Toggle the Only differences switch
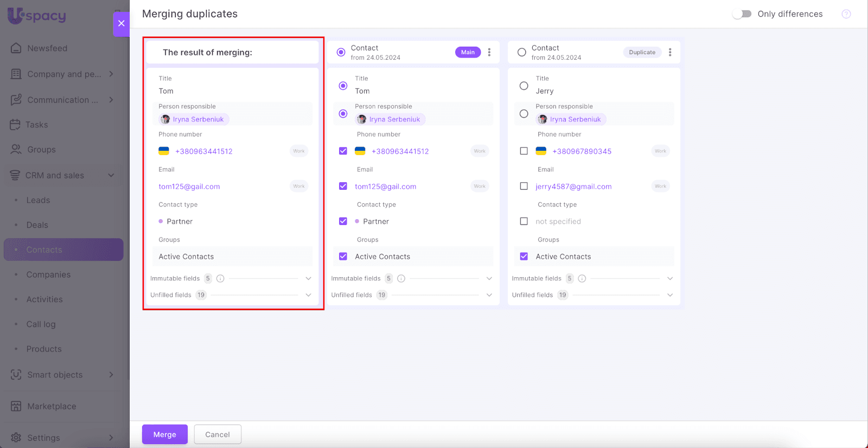The width and height of the screenshot is (868, 448). [x=742, y=14]
